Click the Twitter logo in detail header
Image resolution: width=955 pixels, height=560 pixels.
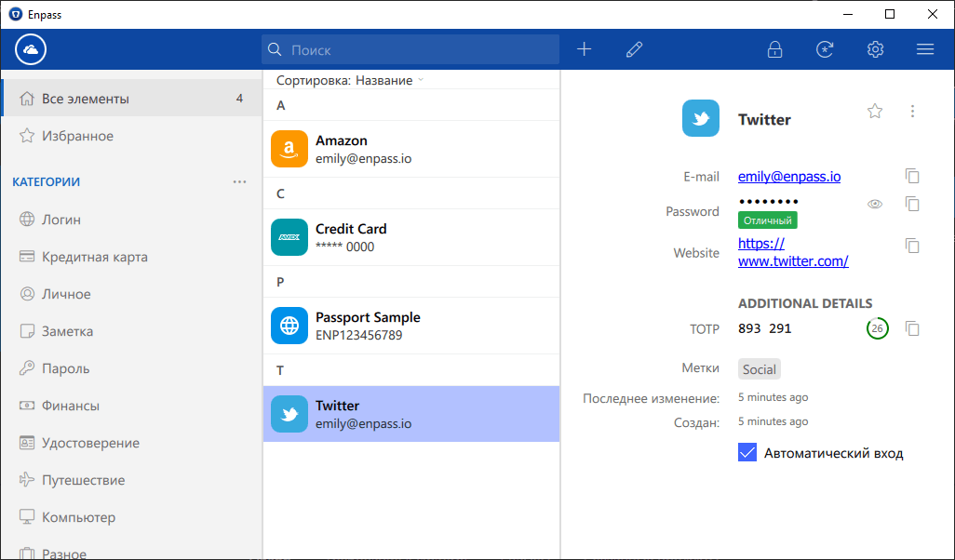pyautogui.click(x=700, y=118)
